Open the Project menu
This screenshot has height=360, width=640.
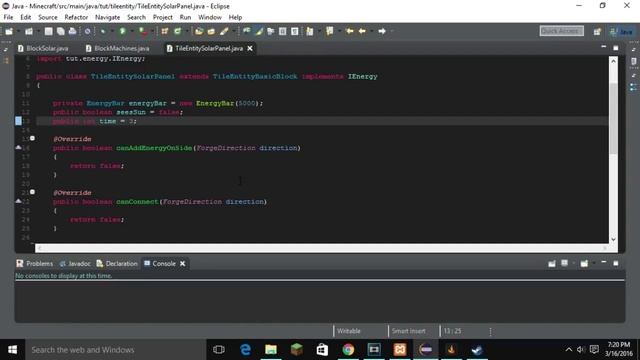pos(162,17)
